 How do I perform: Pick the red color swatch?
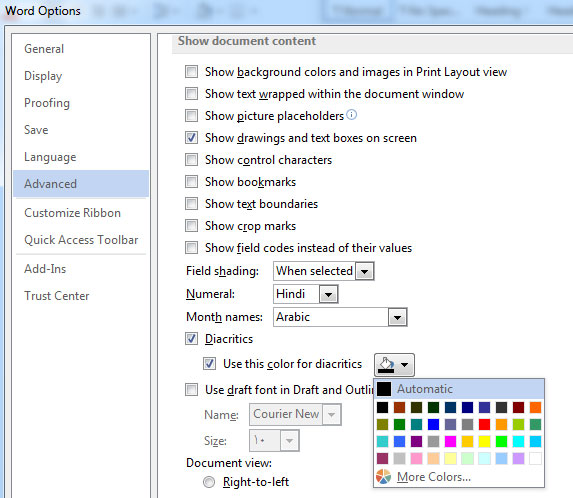click(x=484, y=424)
